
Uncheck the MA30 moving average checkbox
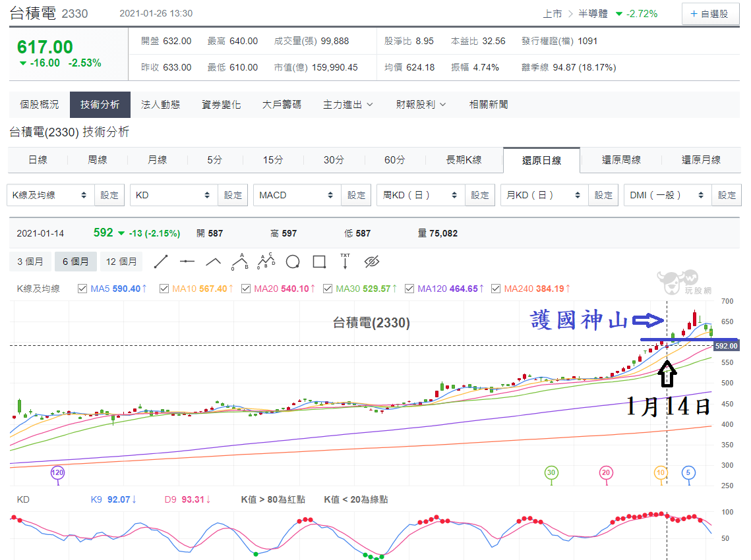pyautogui.click(x=328, y=289)
